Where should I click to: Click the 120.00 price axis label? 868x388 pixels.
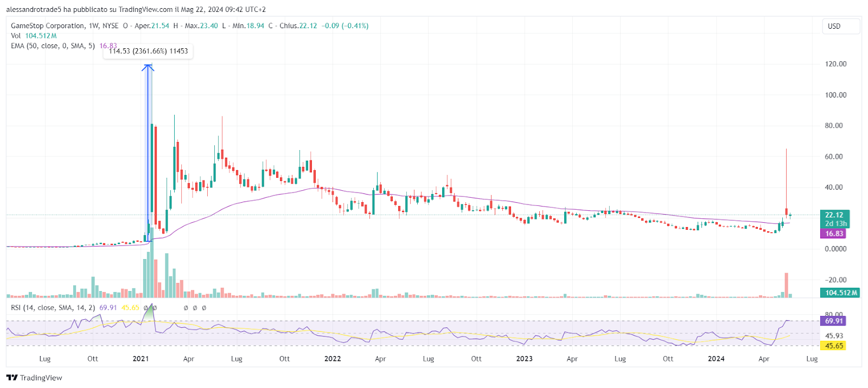coord(835,64)
